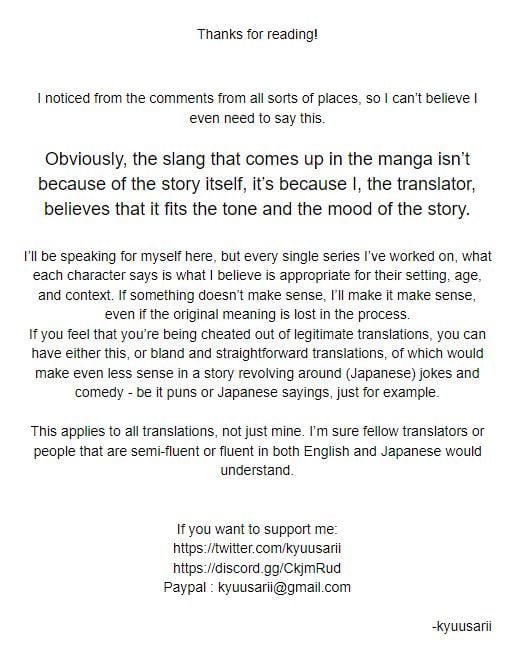Click the '-kyuusarii' signature text
This screenshot has width=518, height=655.
tap(462, 626)
